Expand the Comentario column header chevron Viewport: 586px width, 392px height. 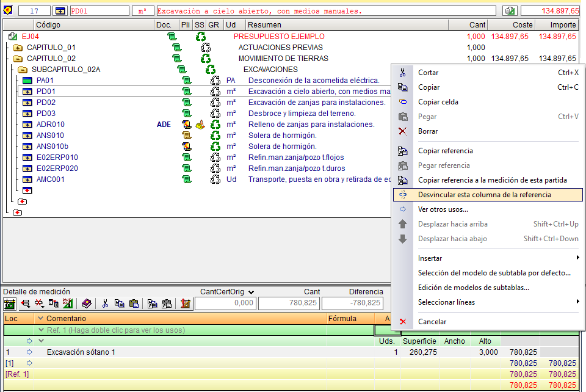[41, 318]
